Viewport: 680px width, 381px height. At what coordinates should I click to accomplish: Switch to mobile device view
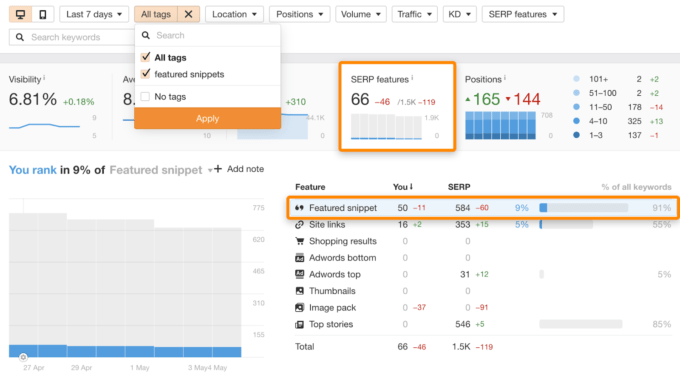click(42, 14)
